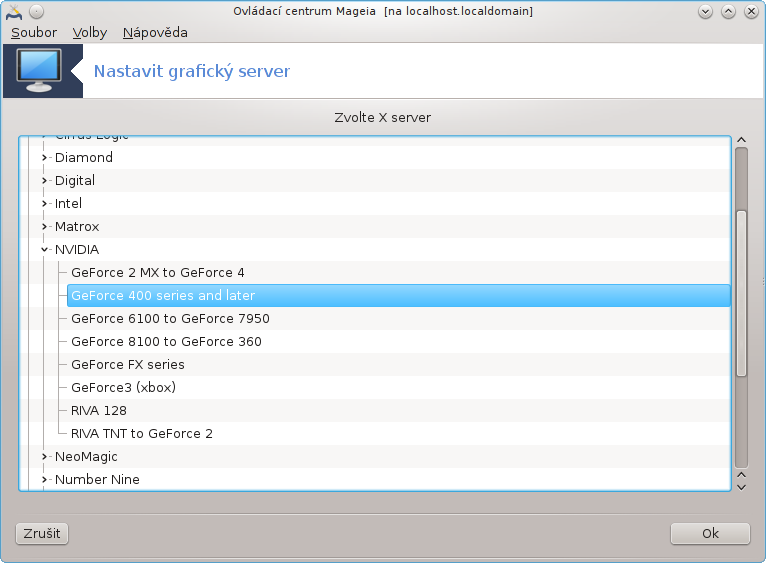
Task: Select GeForce 400 series and later
Action: [x=398, y=295]
